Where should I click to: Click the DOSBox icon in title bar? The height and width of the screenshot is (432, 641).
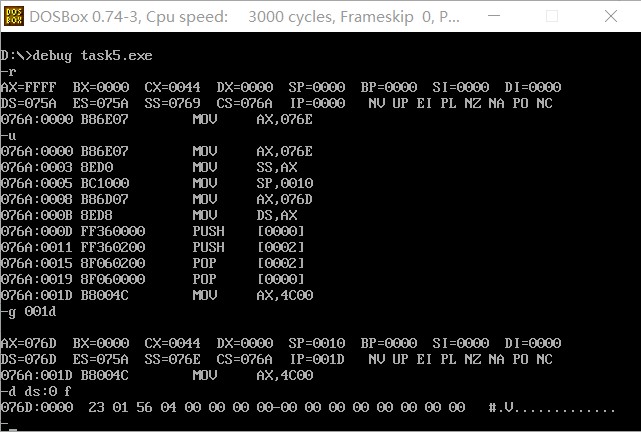point(14,16)
